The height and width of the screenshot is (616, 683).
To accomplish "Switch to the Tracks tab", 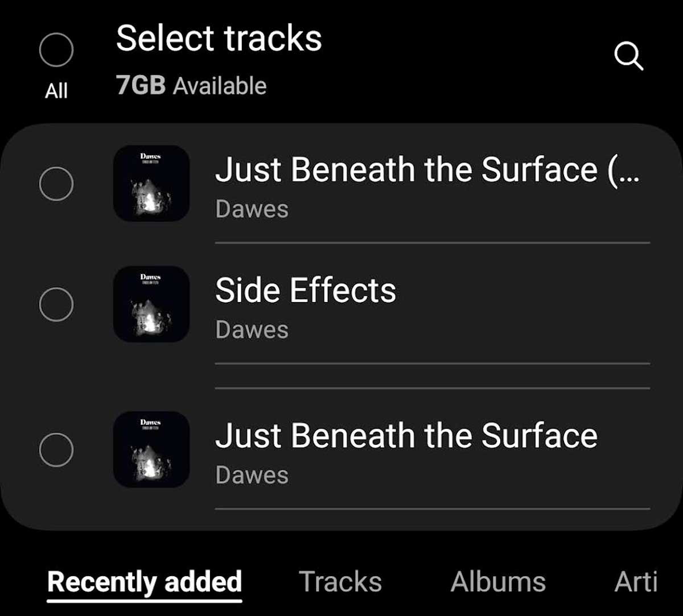I will [x=340, y=581].
